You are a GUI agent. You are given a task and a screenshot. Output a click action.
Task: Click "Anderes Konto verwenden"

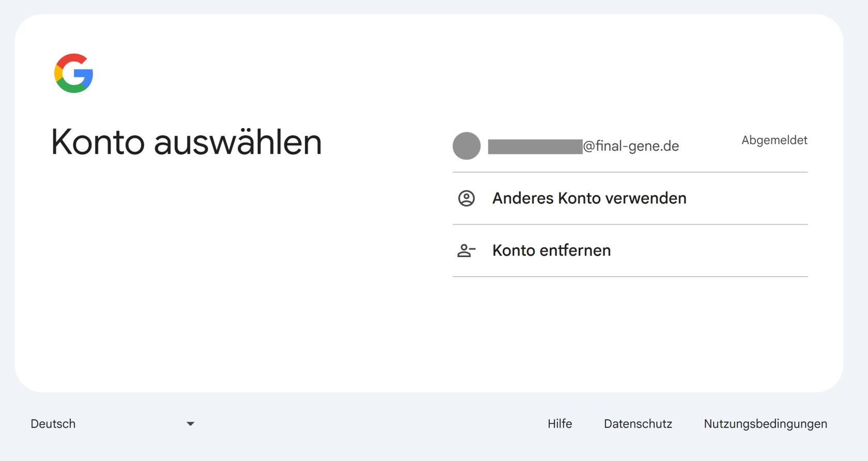[589, 198]
